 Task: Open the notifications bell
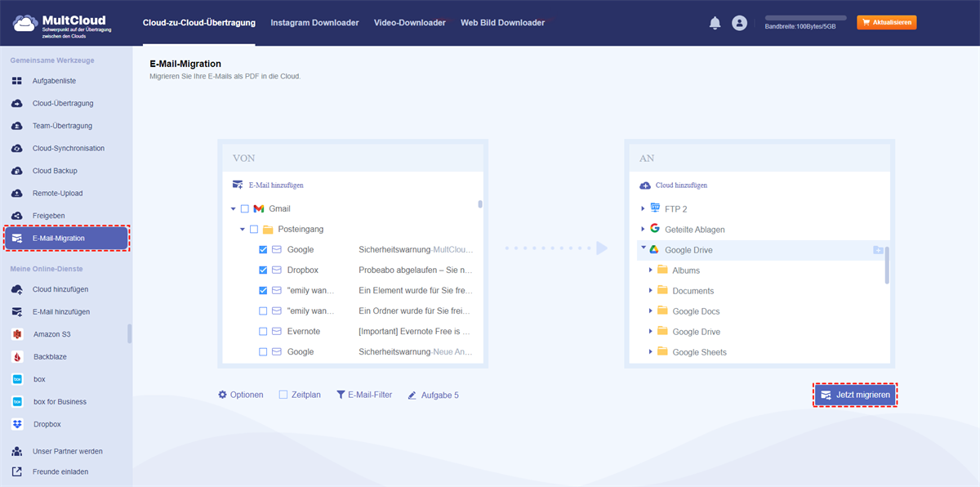point(715,24)
